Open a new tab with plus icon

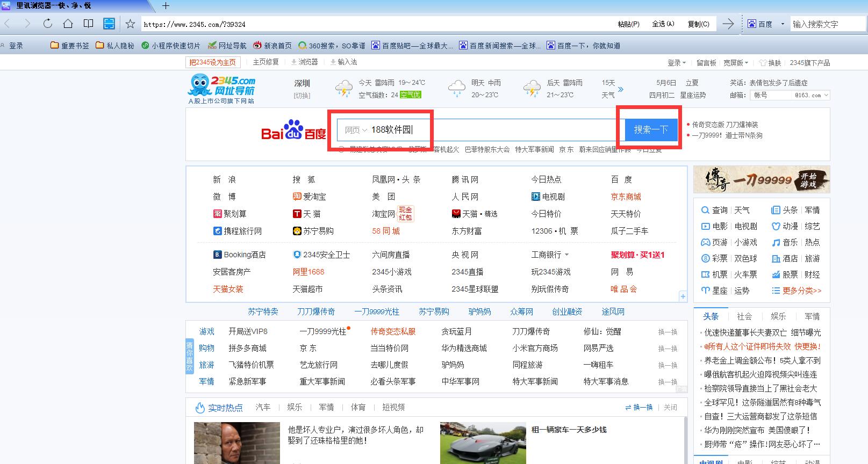click(x=166, y=6)
